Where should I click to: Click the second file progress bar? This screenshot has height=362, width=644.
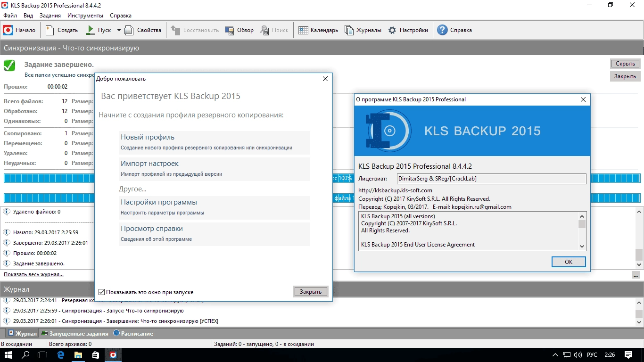322,198
